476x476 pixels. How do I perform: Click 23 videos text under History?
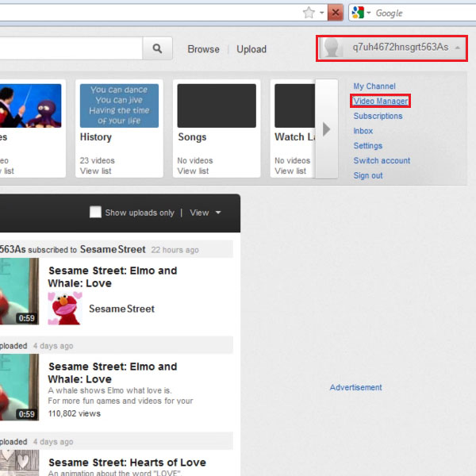click(97, 160)
